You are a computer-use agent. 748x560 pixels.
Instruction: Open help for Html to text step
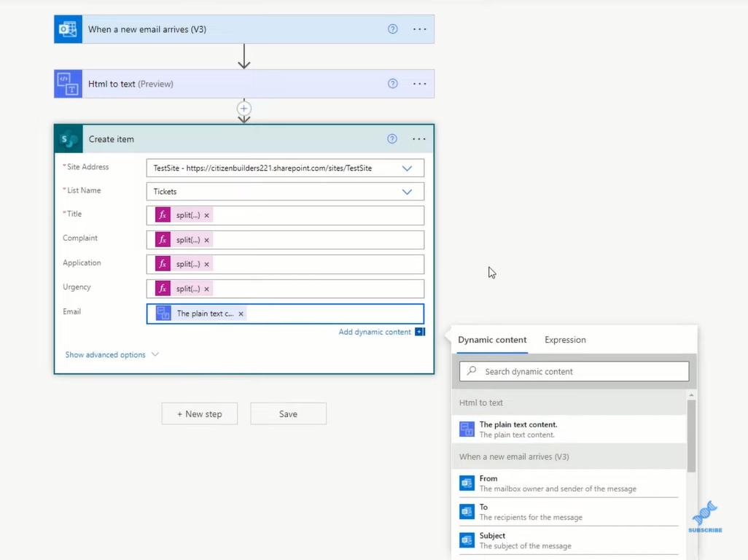coord(393,83)
